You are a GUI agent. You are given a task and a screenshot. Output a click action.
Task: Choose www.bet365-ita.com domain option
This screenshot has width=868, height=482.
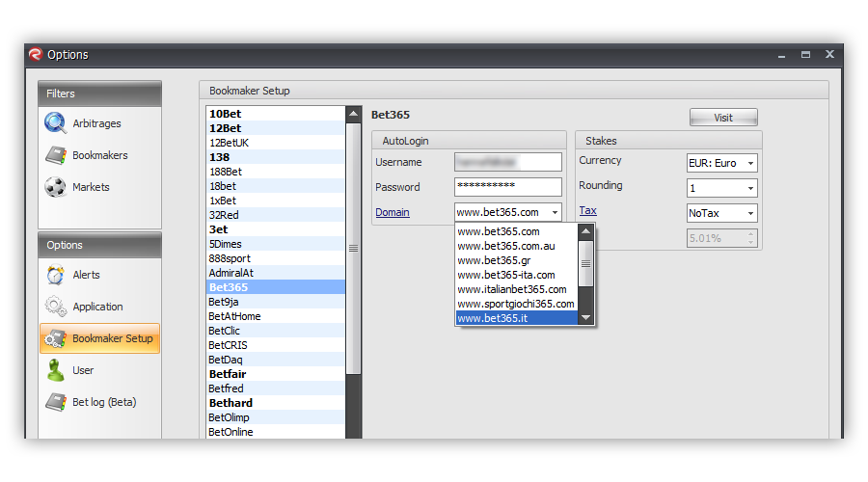517,275
